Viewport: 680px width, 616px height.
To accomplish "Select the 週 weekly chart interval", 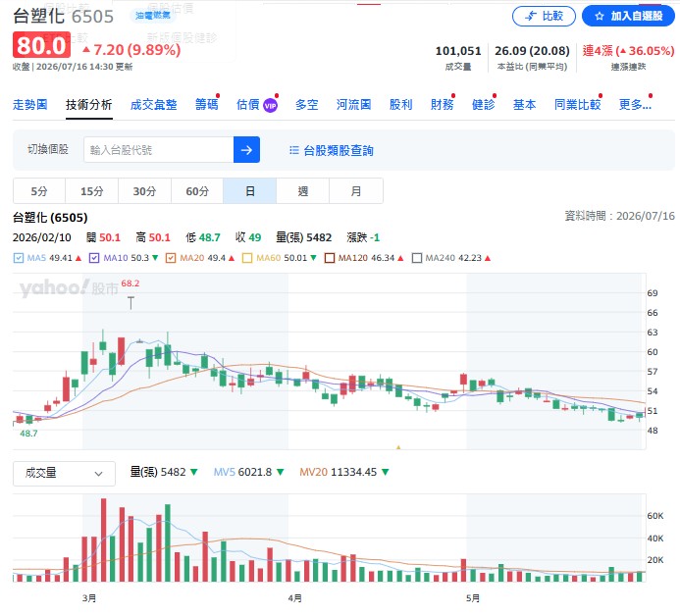I will pyautogui.click(x=302, y=190).
